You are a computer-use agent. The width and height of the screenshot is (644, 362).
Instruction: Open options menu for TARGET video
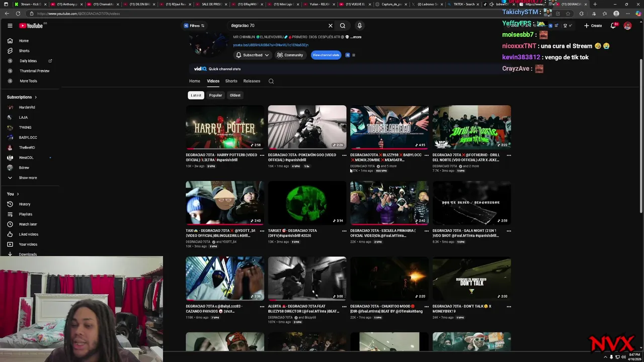coord(344,231)
